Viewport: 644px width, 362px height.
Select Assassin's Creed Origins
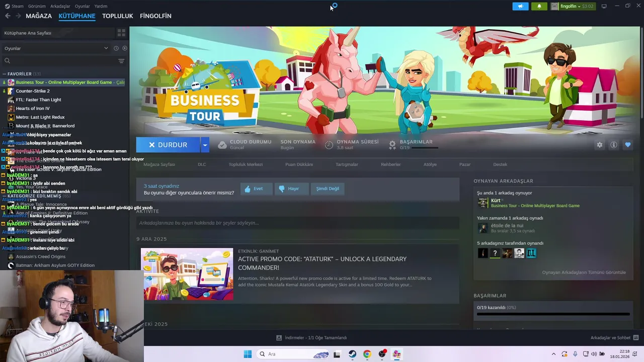pyautogui.click(x=41, y=256)
